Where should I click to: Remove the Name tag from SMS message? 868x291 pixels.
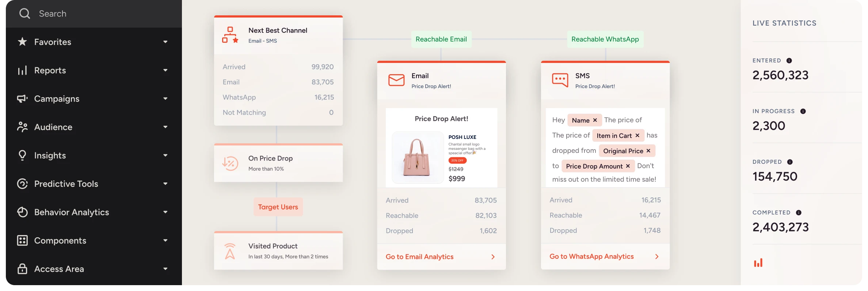(x=595, y=120)
